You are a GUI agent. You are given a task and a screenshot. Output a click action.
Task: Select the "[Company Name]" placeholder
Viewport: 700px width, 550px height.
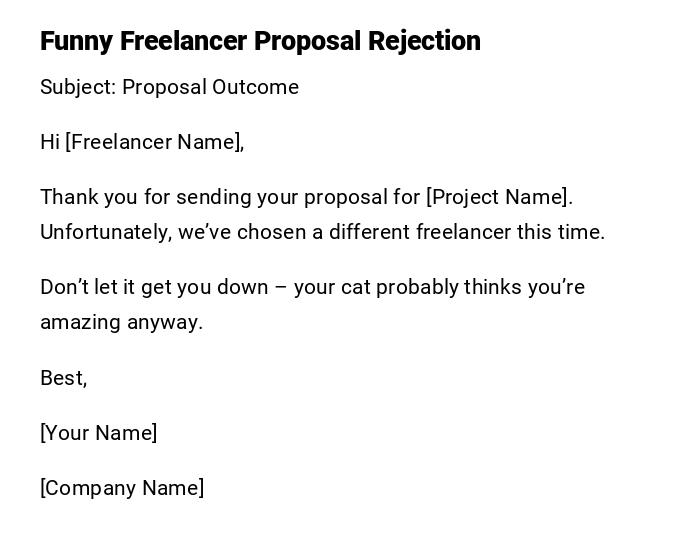pos(122,488)
